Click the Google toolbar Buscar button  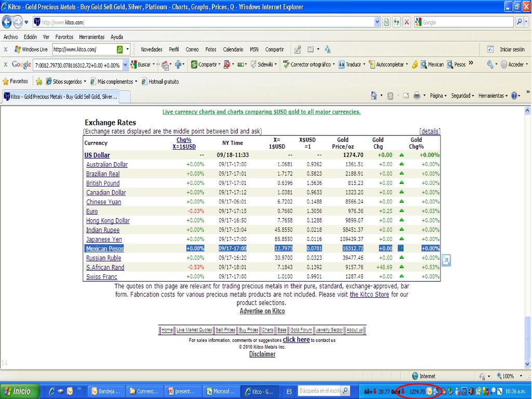pos(141,64)
